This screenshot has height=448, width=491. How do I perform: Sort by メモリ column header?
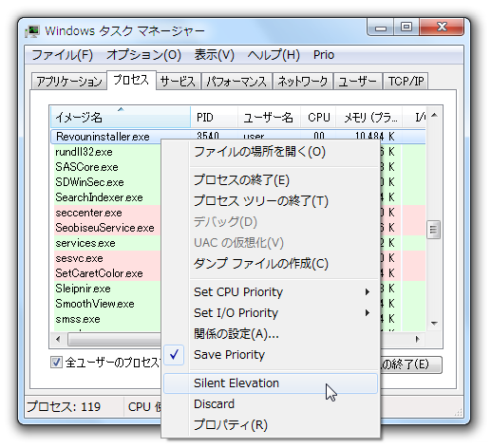369,118
